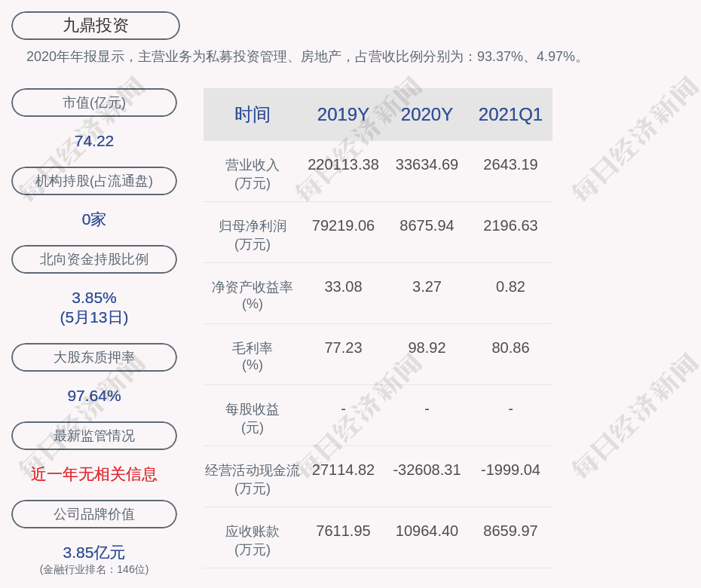Select the 3.85亿元 brand value
This screenshot has width=701, height=588.
click(x=94, y=553)
